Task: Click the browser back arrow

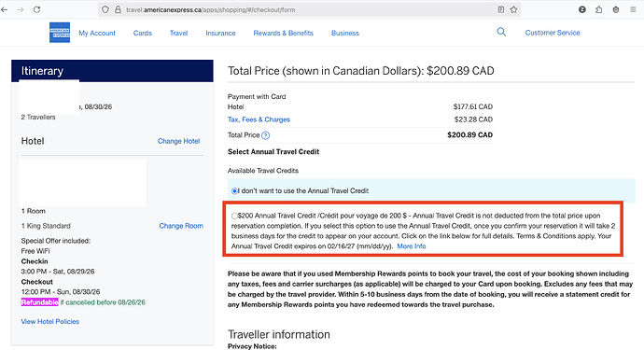Action: click(4, 9)
